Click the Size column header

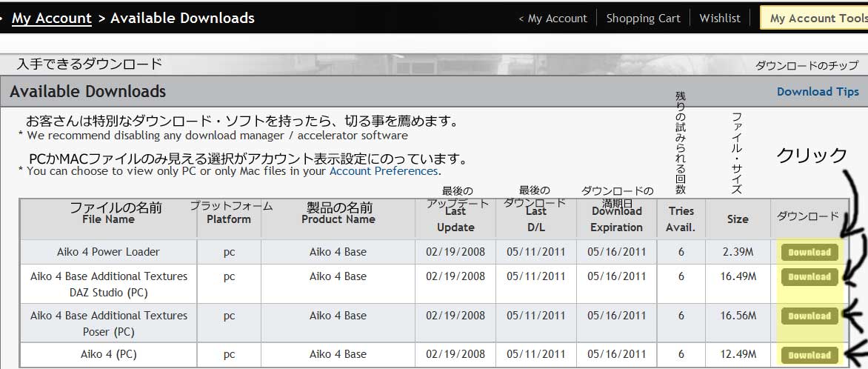tap(738, 219)
